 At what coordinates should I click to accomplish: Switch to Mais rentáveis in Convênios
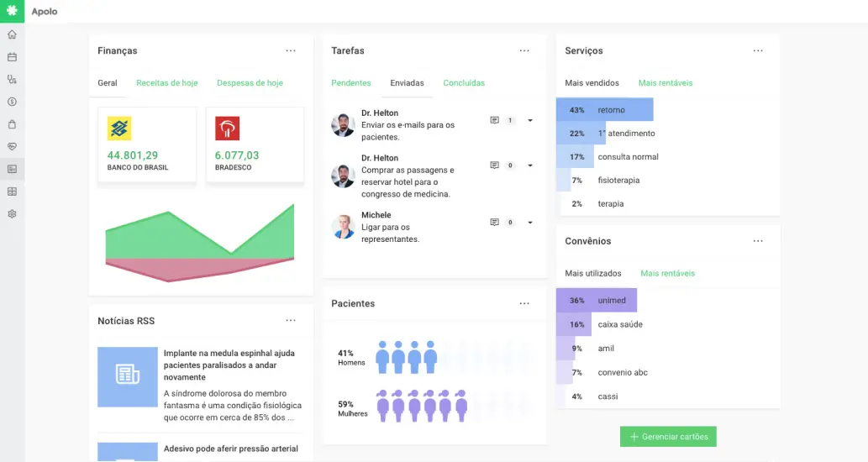[668, 273]
